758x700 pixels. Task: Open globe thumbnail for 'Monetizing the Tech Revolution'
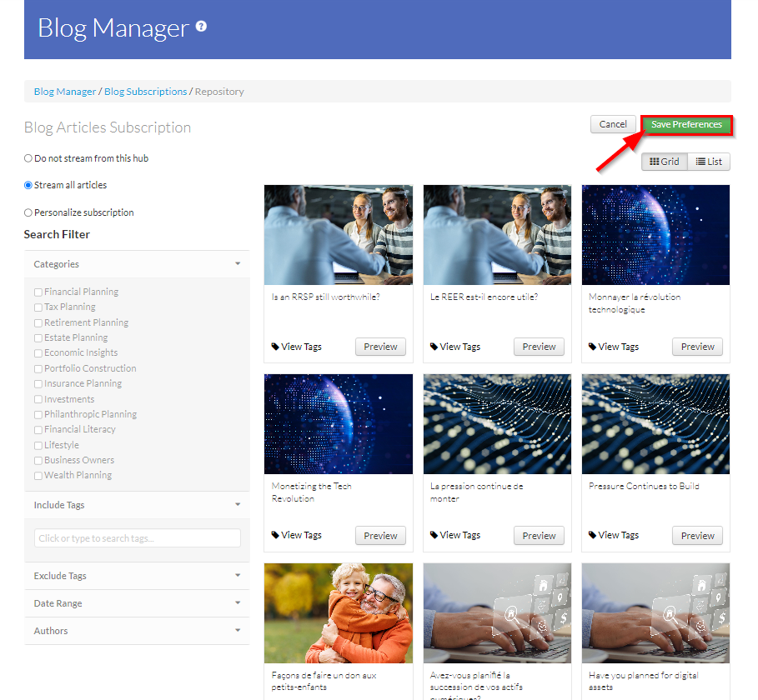pyautogui.click(x=339, y=423)
